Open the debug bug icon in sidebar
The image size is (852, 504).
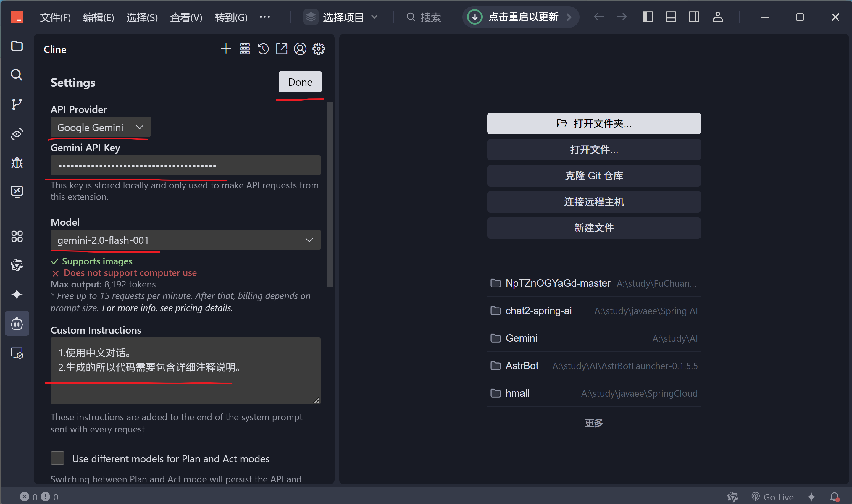(17, 163)
